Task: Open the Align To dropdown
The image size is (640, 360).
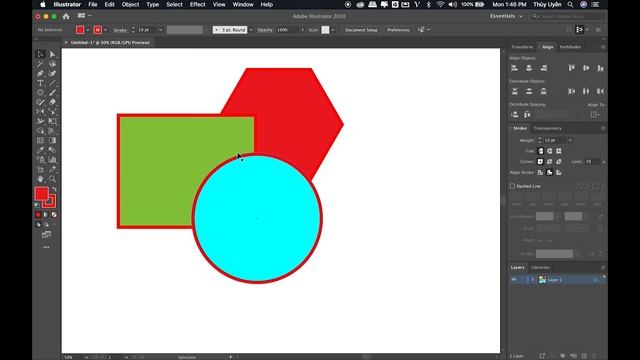Action: click(x=595, y=115)
